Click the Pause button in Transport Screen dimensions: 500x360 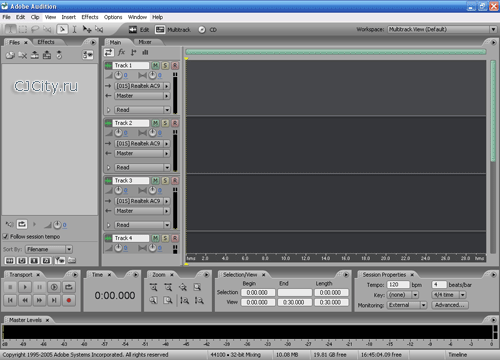[39, 287]
